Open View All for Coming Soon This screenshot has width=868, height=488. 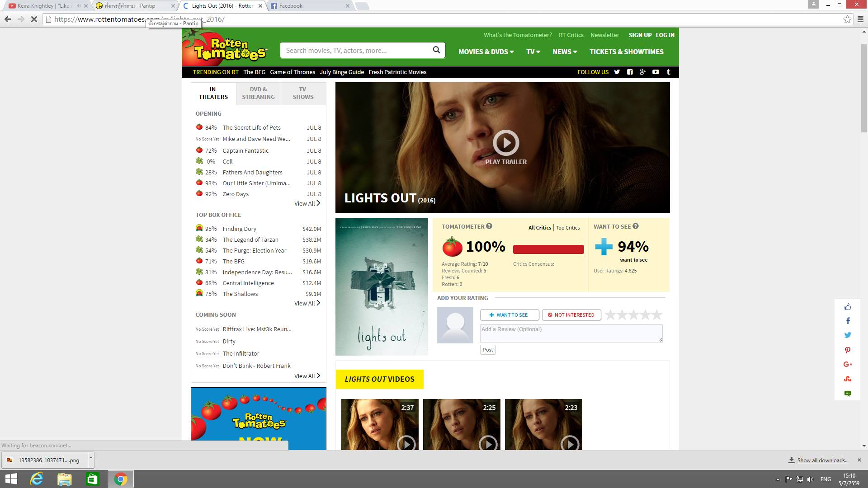tap(307, 376)
